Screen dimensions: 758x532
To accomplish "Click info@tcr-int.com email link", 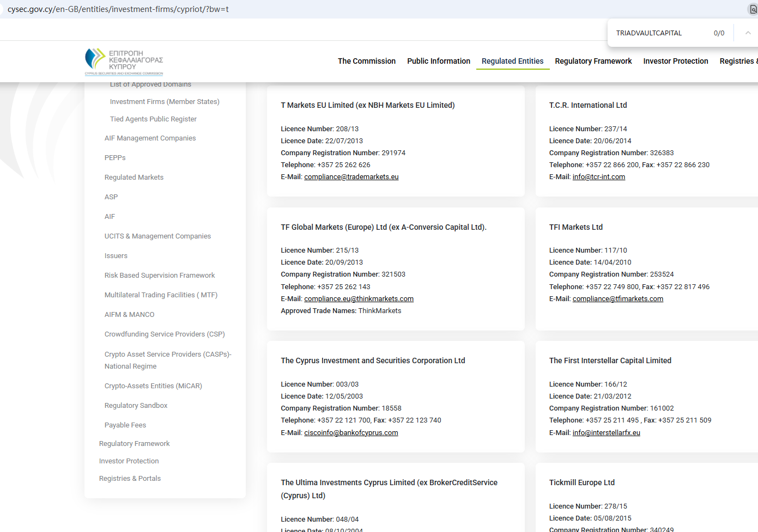I will point(598,177).
